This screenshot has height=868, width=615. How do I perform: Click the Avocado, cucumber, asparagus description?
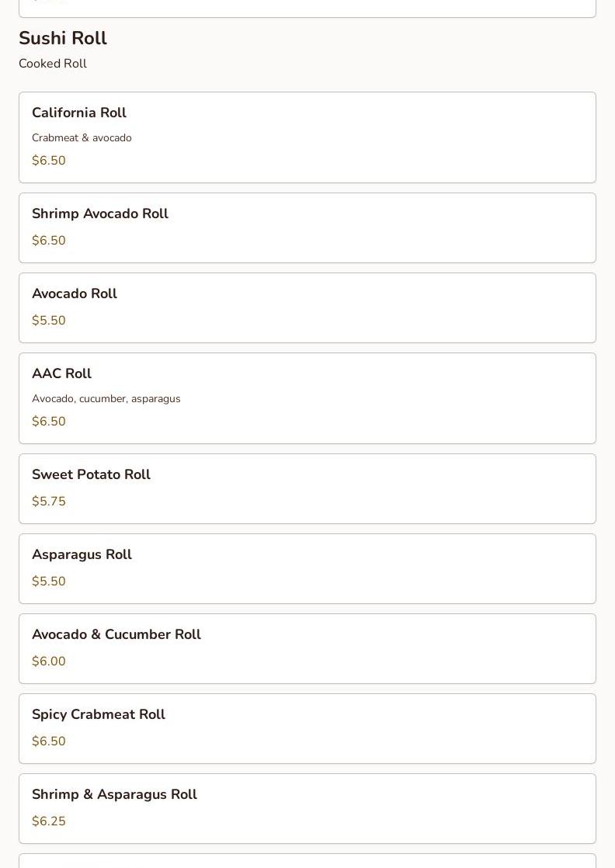click(106, 399)
